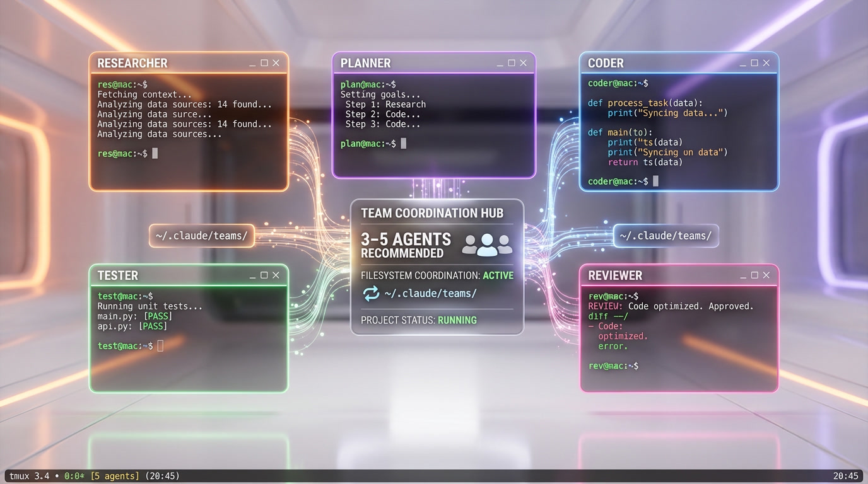The image size is (868, 484).
Task: Click the test@mac prompt cursor in TESTER
Action: [160, 345]
